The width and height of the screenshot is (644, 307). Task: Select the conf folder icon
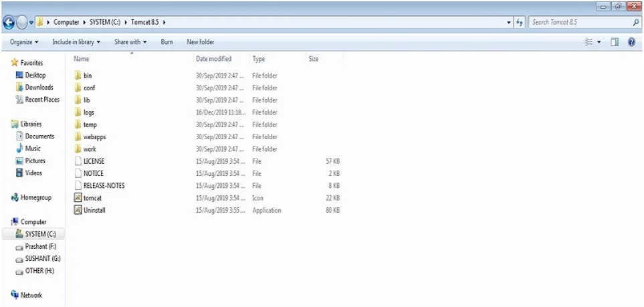pos(78,88)
